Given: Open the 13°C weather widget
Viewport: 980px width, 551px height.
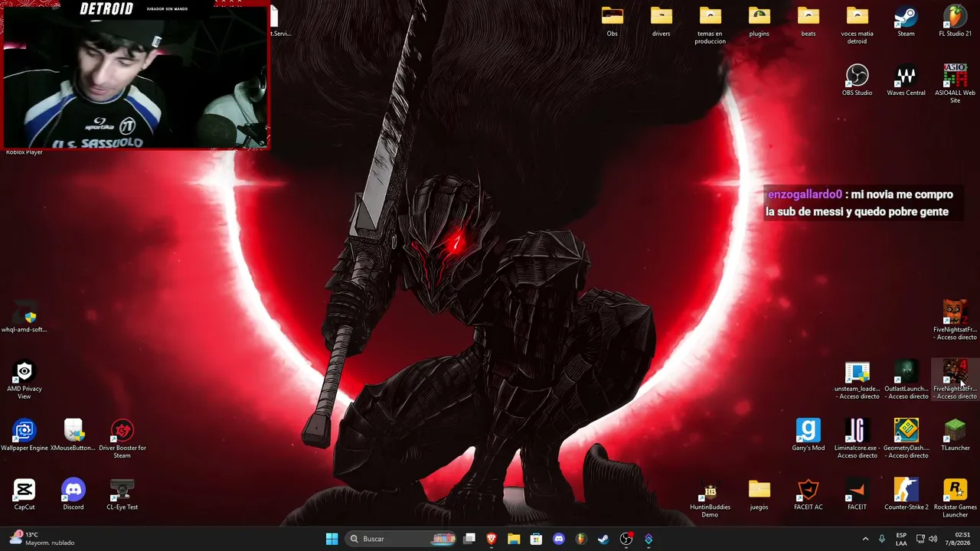Looking at the screenshot, I should click(x=42, y=539).
